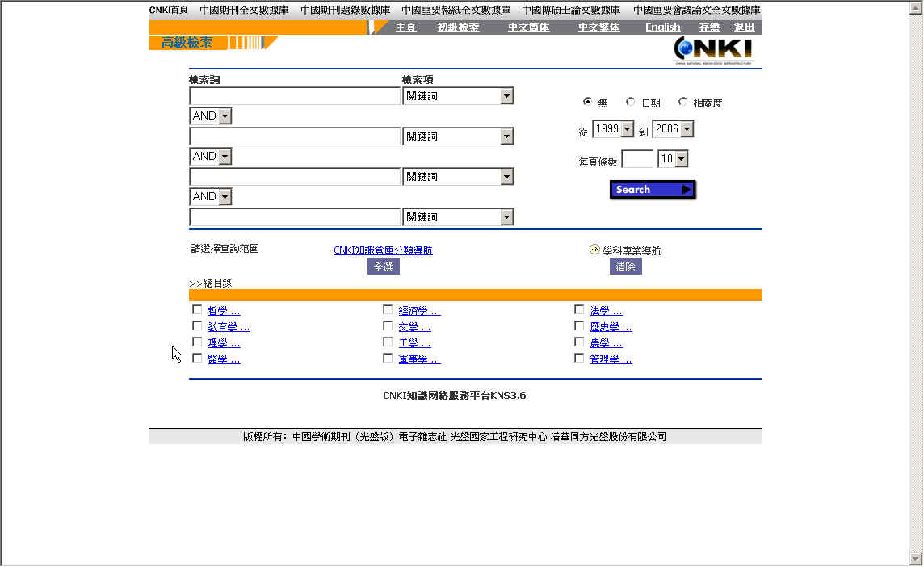Open the 軍事學 category link
Screen dimensions: 924x567
pos(419,359)
